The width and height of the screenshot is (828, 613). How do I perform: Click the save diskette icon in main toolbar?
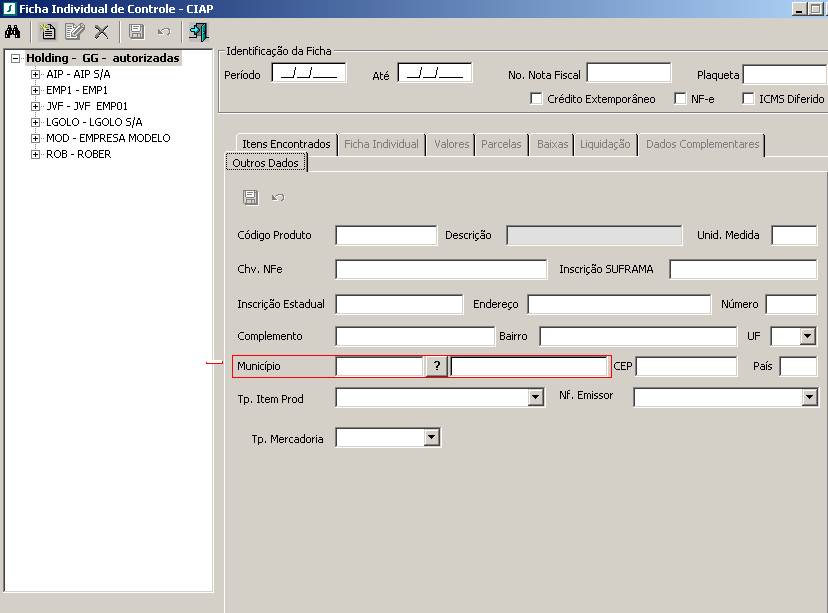click(137, 31)
